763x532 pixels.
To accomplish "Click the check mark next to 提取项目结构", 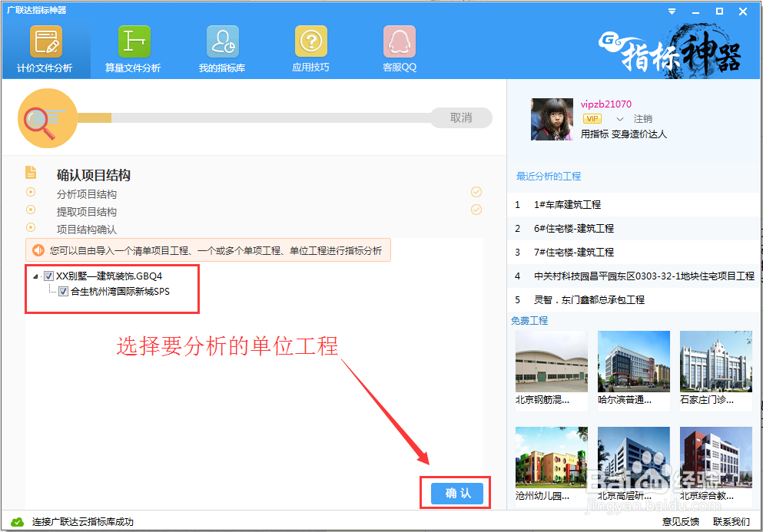I will coord(476,210).
